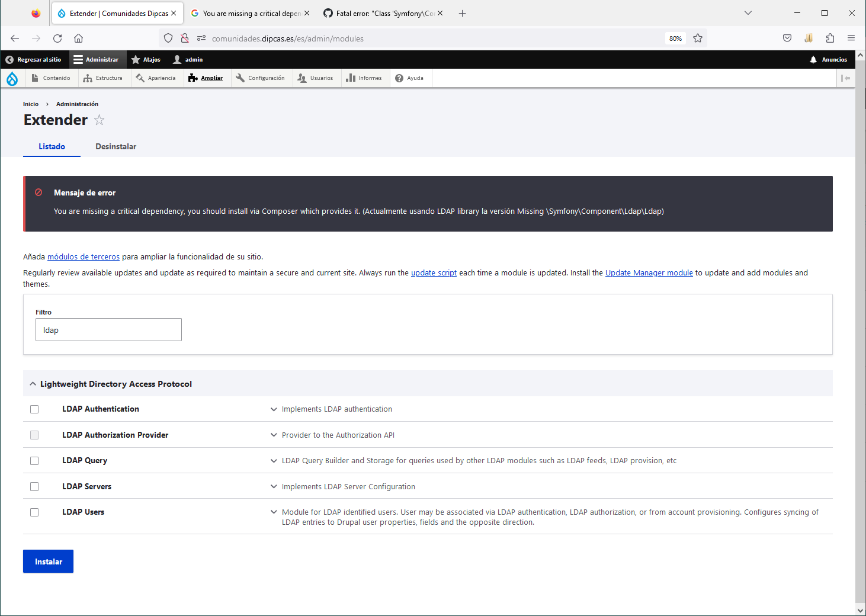Open the Configuración admin menu
The height and width of the screenshot is (616, 866).
(260, 78)
